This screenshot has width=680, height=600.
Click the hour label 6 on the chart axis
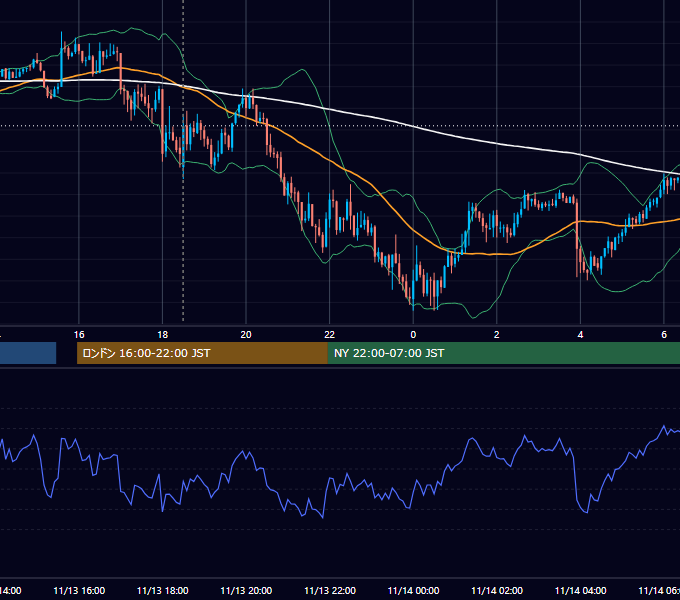(664, 335)
